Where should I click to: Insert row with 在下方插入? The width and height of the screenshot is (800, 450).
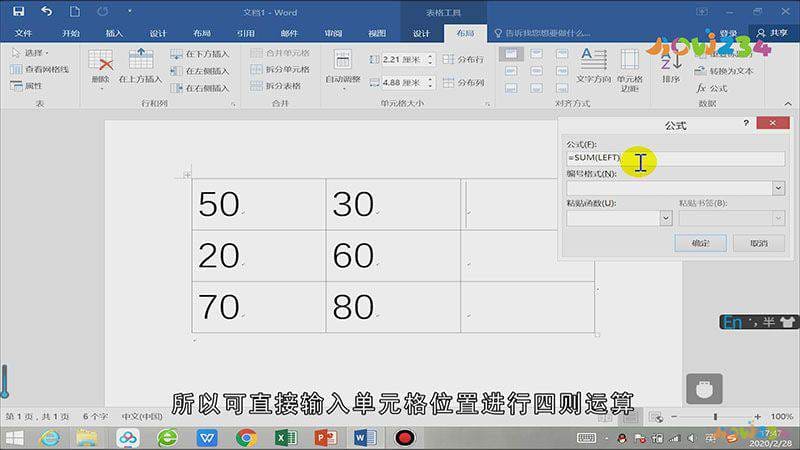[x=200, y=54]
